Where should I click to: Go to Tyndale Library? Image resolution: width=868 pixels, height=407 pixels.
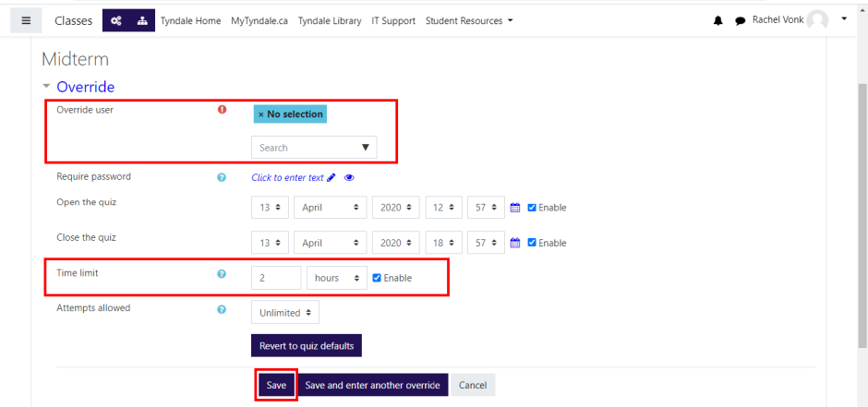coord(329,20)
